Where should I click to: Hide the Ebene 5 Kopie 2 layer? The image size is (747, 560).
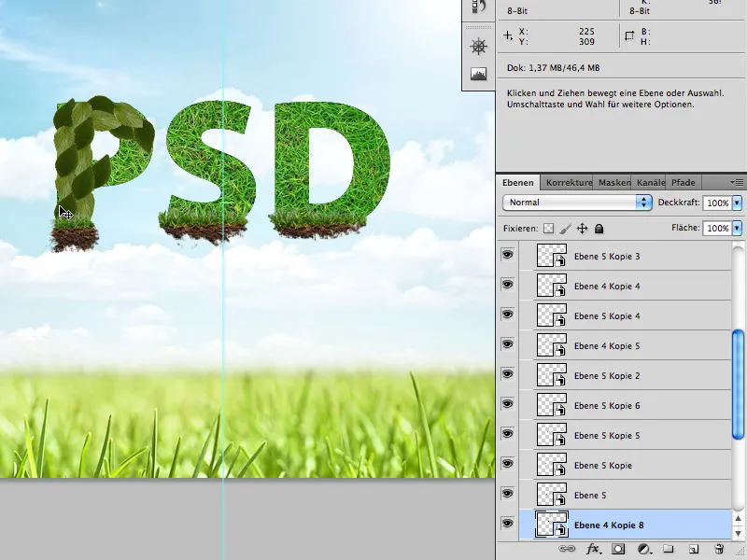pos(508,375)
